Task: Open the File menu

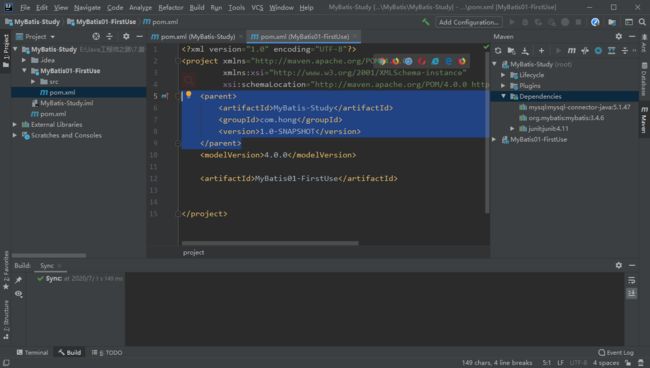Action: pyautogui.click(x=25, y=7)
